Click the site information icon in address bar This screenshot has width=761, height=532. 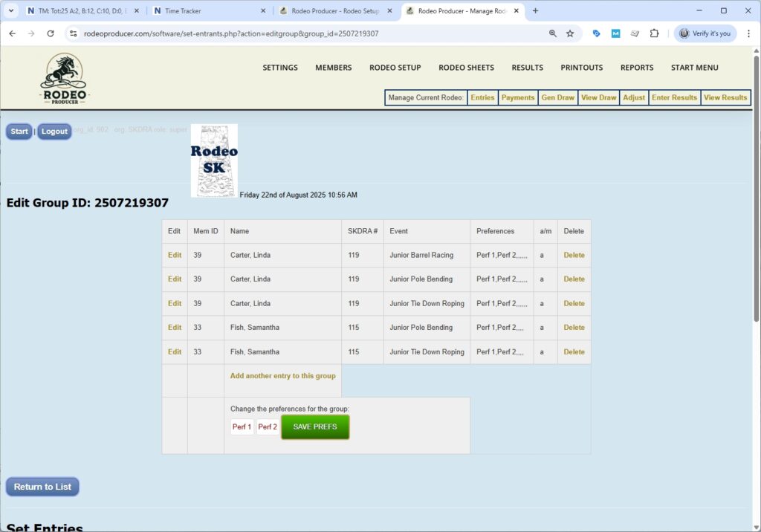click(x=73, y=33)
